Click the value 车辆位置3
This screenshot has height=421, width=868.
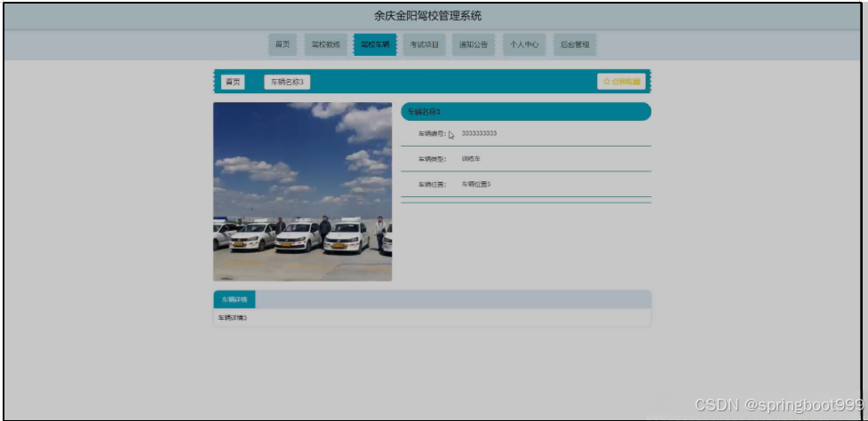[x=476, y=184]
